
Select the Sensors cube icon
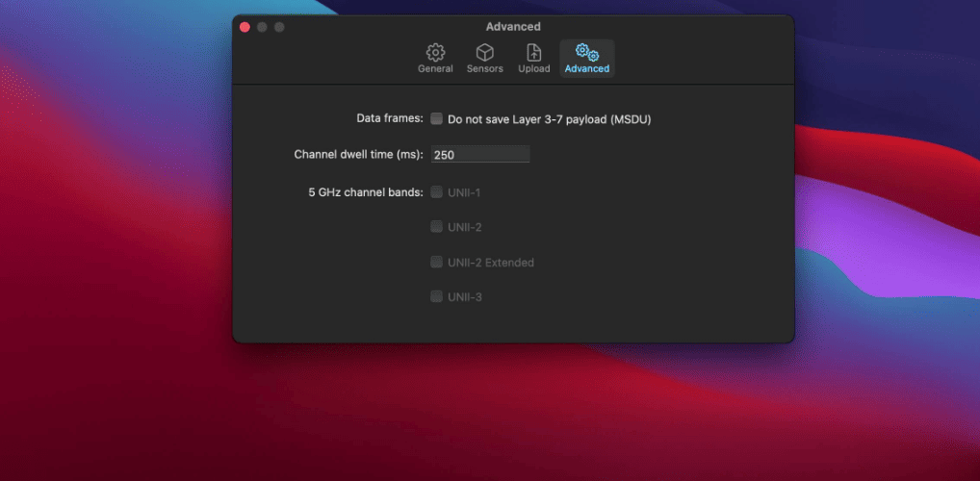485,53
